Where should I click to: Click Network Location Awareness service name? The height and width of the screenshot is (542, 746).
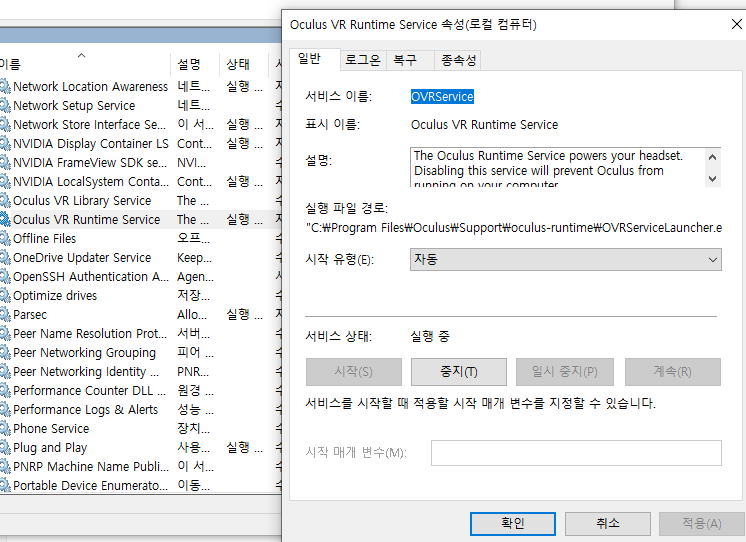(90, 87)
